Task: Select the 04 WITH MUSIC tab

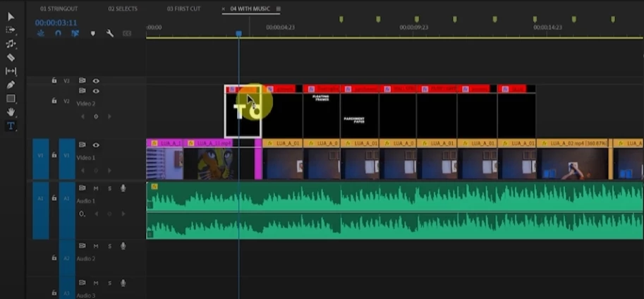Action: pyautogui.click(x=250, y=8)
